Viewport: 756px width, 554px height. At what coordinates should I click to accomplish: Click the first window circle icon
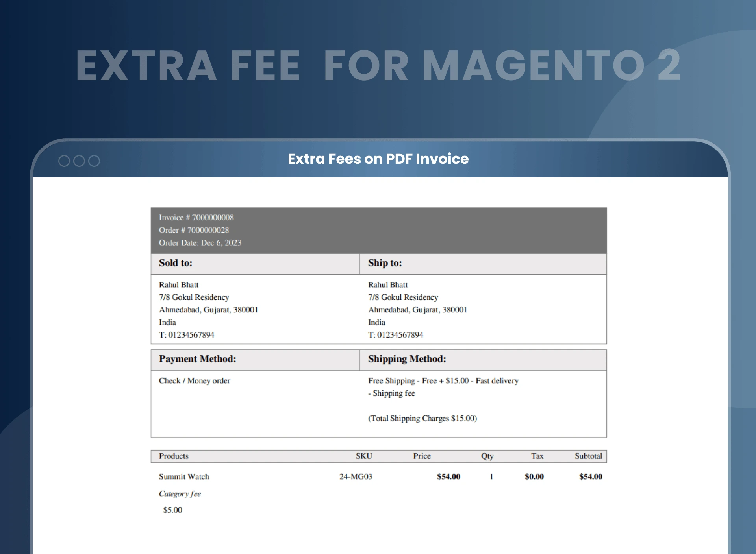(64, 161)
